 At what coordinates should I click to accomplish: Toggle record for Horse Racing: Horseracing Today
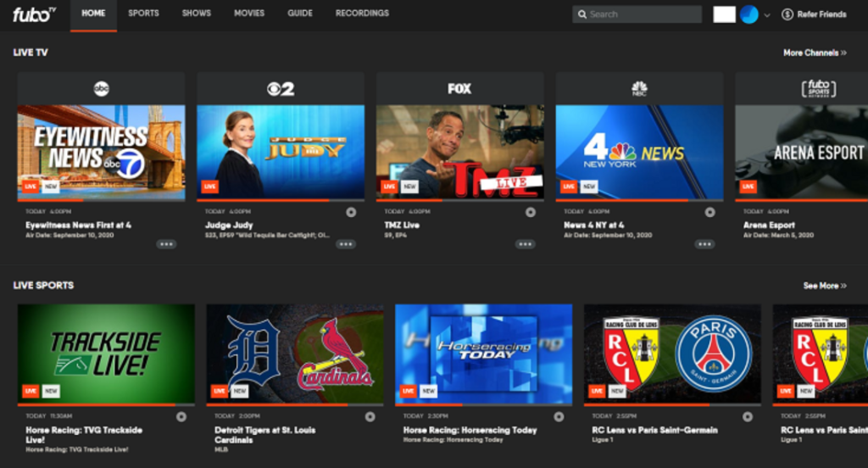pos(559,417)
